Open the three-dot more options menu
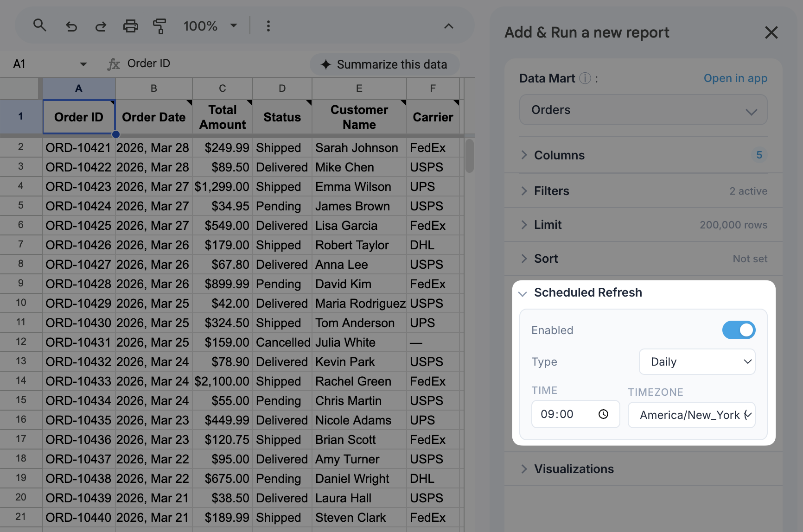The height and width of the screenshot is (532, 803). pos(268,26)
